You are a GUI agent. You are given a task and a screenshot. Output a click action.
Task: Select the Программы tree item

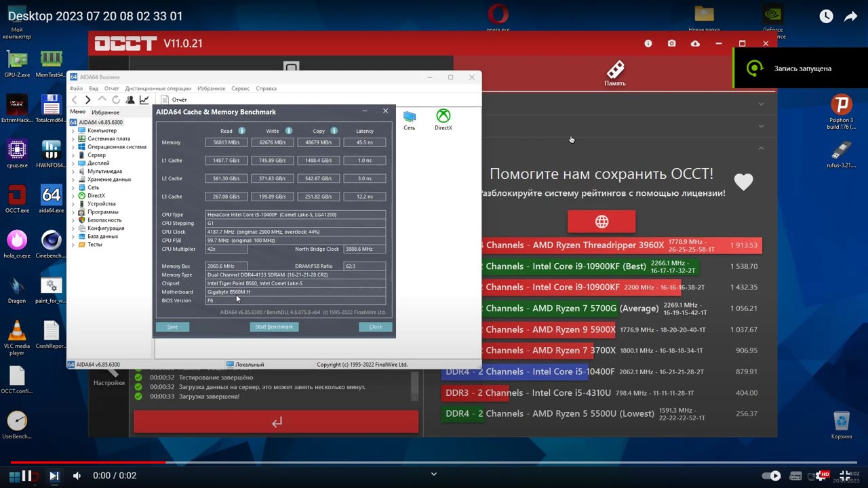tap(102, 212)
